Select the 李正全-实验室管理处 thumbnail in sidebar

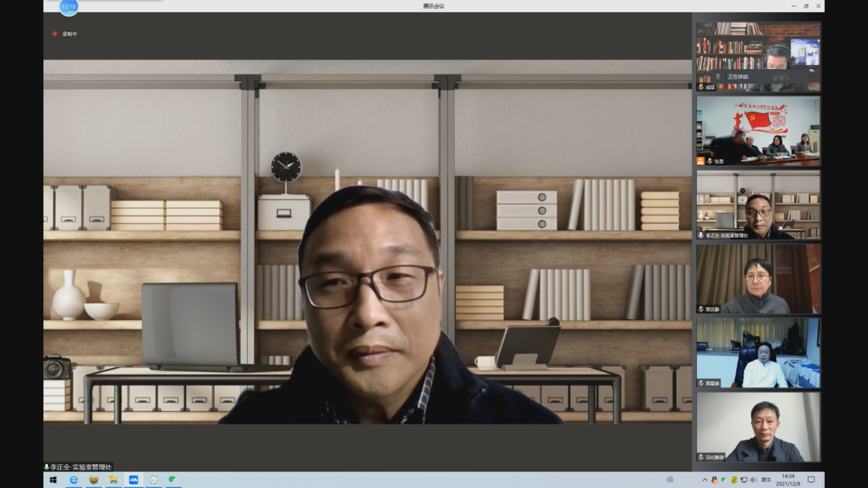(x=758, y=205)
